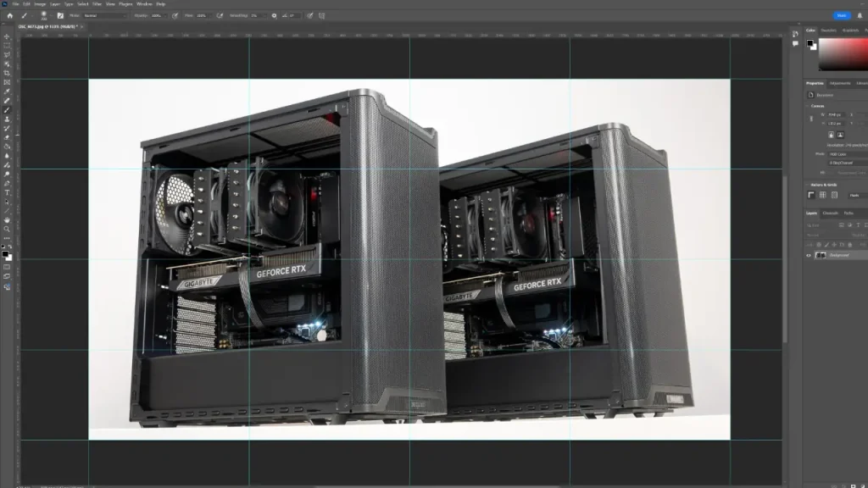Hide the Background layer eye

(809, 255)
